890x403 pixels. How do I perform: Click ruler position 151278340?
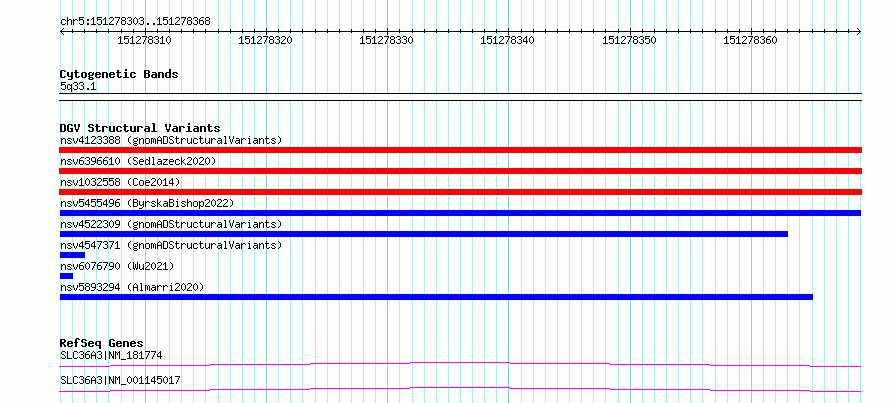[507, 40]
